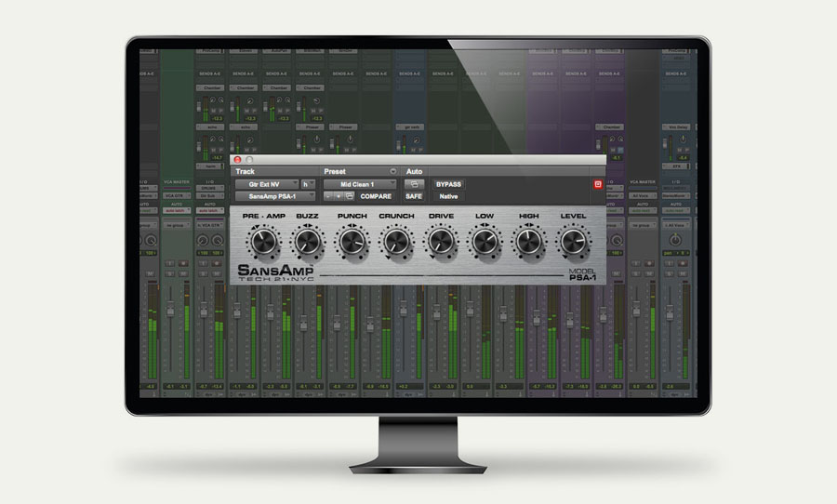837x504 pixels.
Task: Open the gtr verb send in mixer
Action: click(410, 127)
